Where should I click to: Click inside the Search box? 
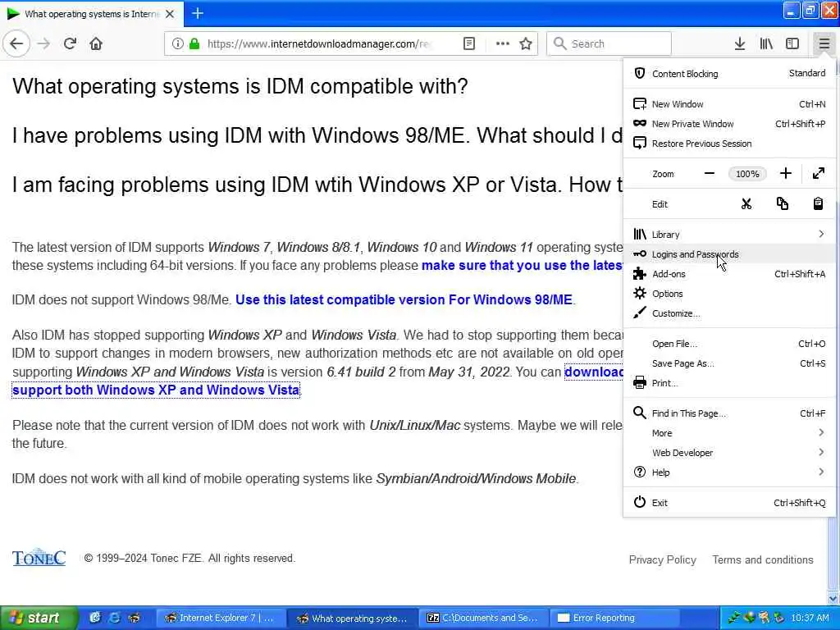point(609,43)
